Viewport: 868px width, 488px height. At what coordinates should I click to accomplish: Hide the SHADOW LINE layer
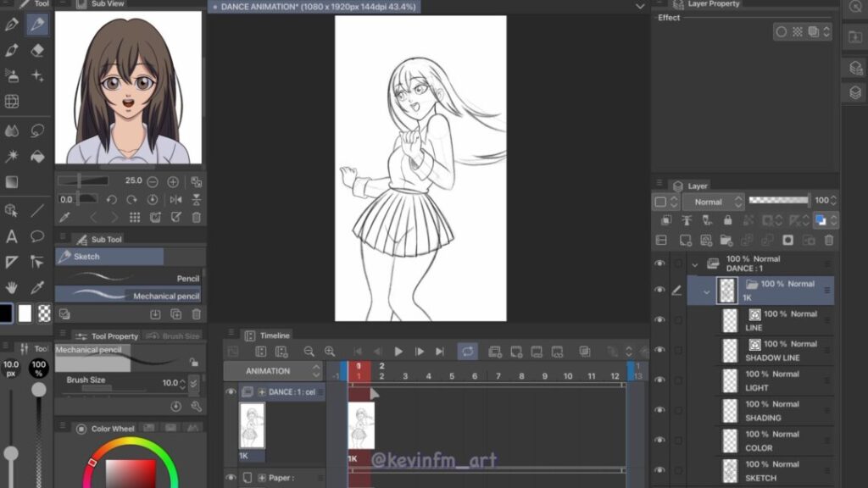tap(659, 350)
